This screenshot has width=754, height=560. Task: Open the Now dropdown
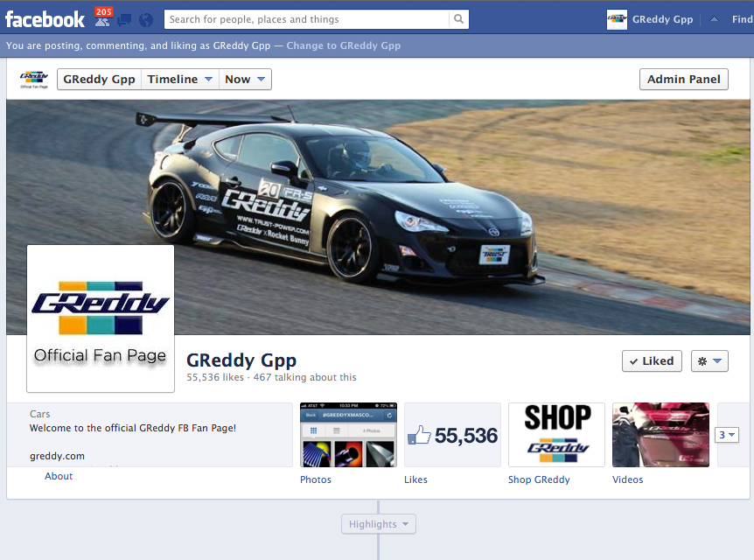coord(245,80)
